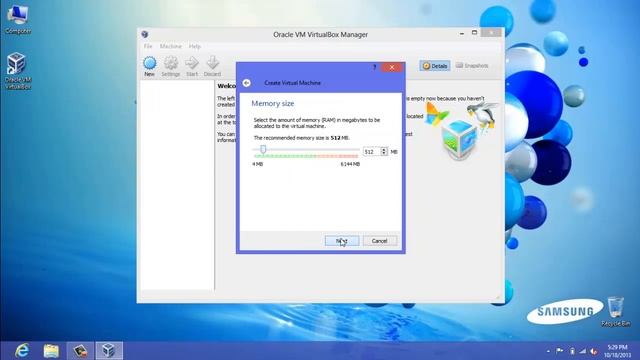Image resolution: width=640 pixels, height=360 pixels.
Task: Open the Help menu
Action: [x=195, y=47]
